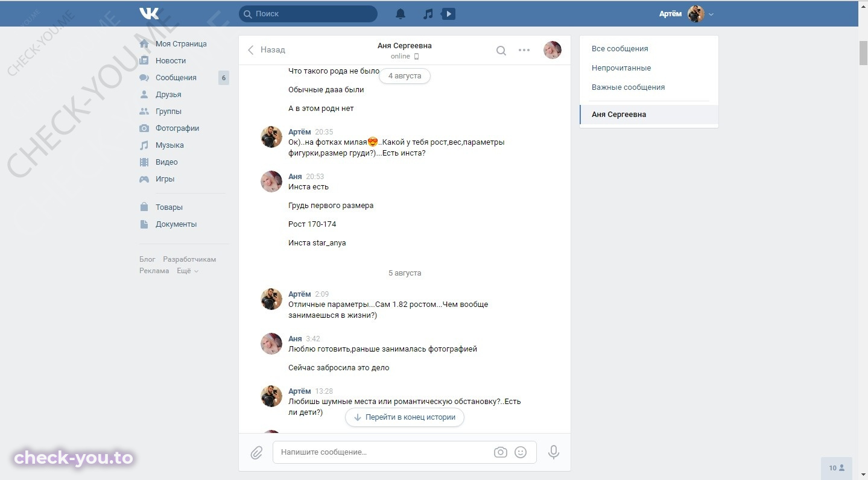Click Аня's avatar on 3:42 message
The height and width of the screenshot is (480, 868).
271,344
